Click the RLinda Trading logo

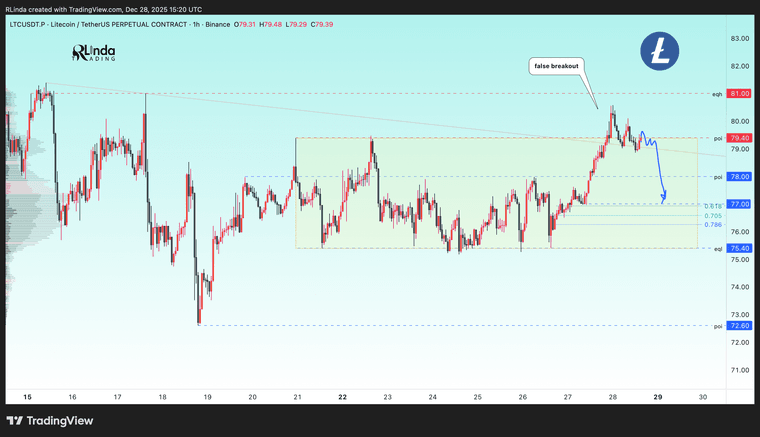tap(94, 53)
